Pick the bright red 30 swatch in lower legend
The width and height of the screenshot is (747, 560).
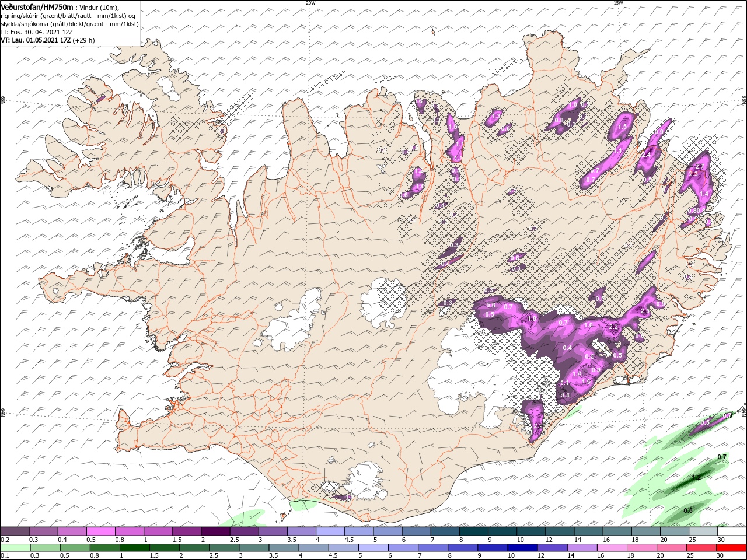pyautogui.click(x=732, y=548)
